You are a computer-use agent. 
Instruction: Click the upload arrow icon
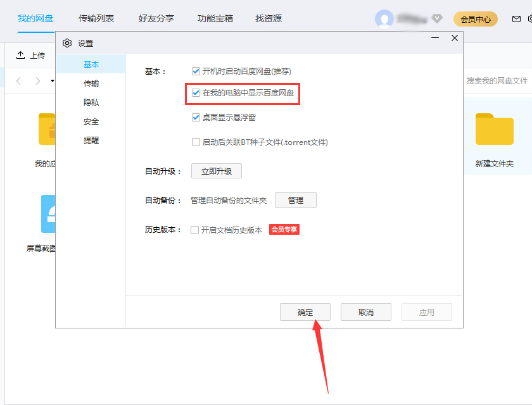click(x=20, y=55)
